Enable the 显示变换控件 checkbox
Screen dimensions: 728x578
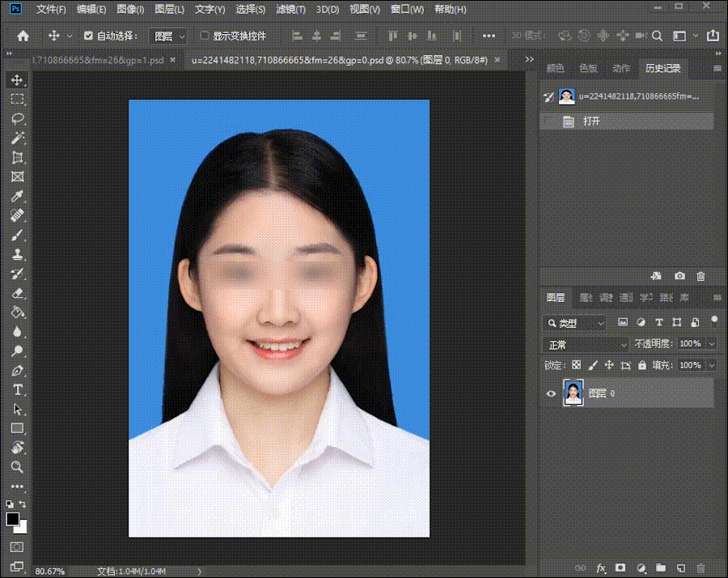(x=205, y=36)
